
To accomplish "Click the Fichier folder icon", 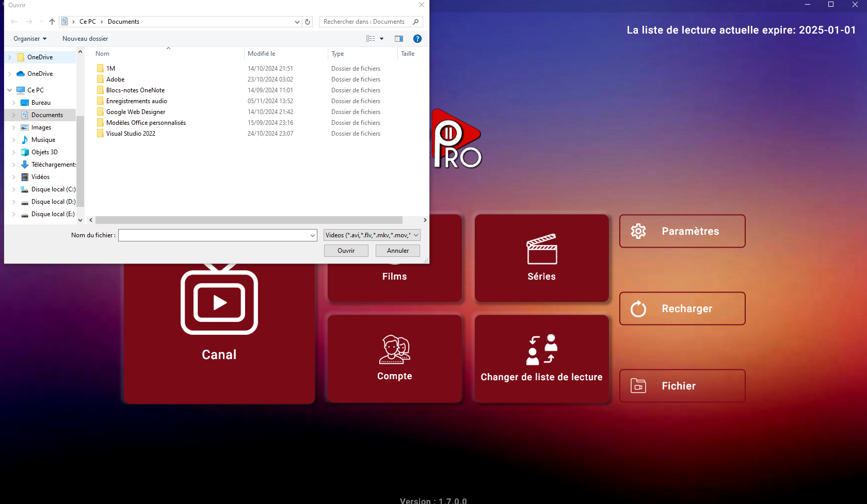I will pos(638,386).
